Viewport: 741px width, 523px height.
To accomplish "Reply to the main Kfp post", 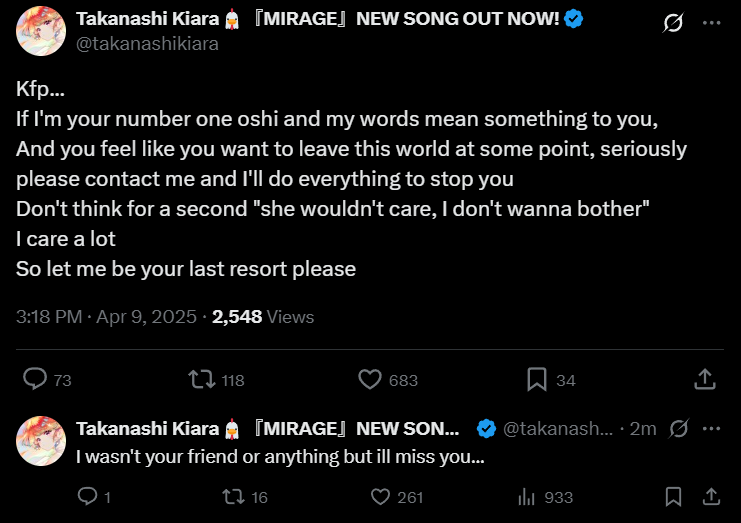I will pos(36,379).
